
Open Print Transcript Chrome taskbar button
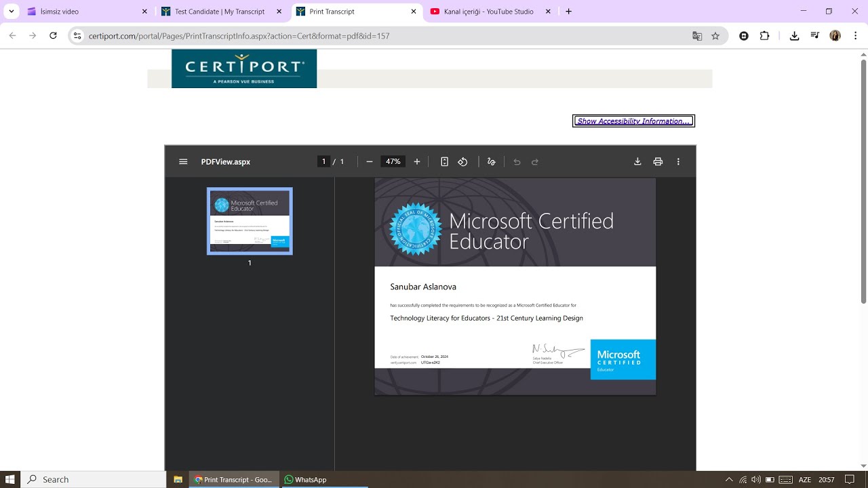coord(233,479)
